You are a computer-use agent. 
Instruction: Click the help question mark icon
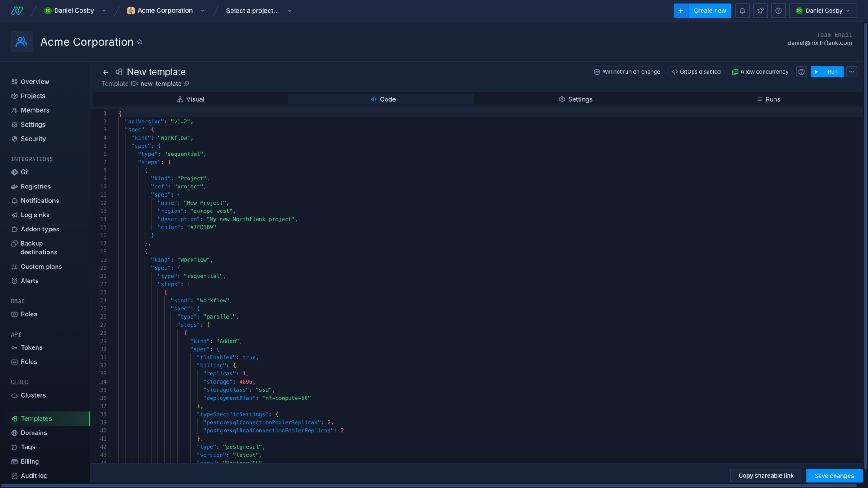(779, 11)
